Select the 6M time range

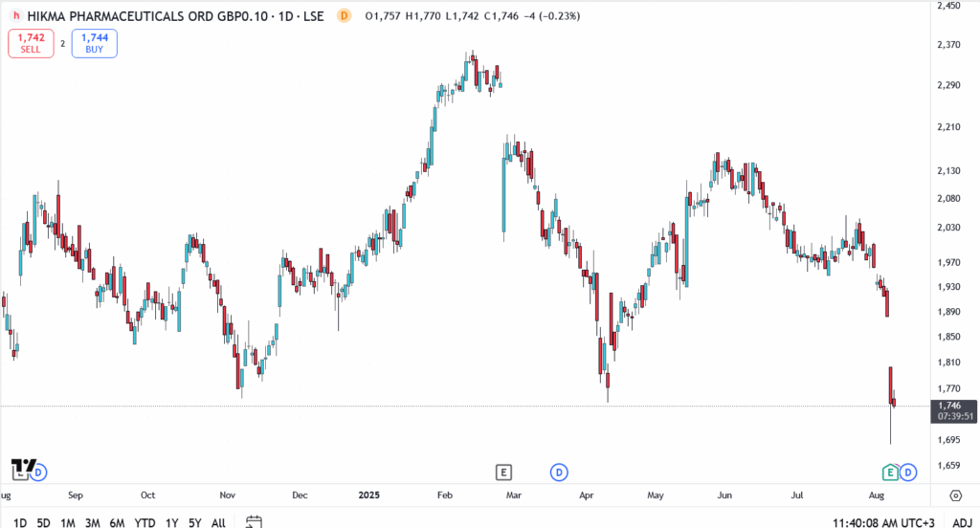[x=117, y=522]
